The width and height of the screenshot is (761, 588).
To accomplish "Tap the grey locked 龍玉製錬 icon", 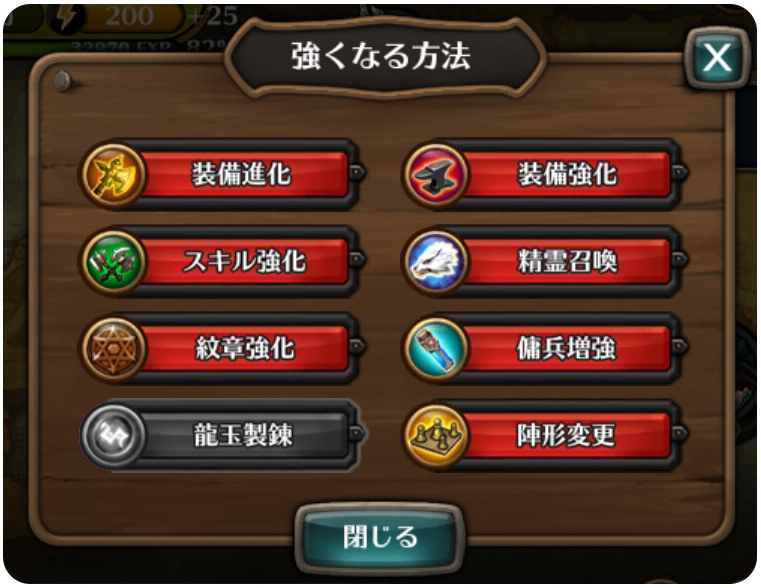I will pyautogui.click(x=114, y=435).
